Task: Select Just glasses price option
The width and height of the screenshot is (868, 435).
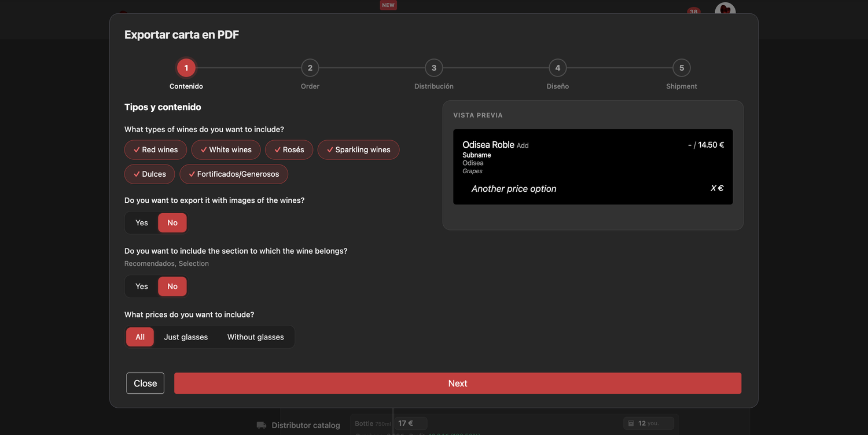Action: [x=186, y=337]
